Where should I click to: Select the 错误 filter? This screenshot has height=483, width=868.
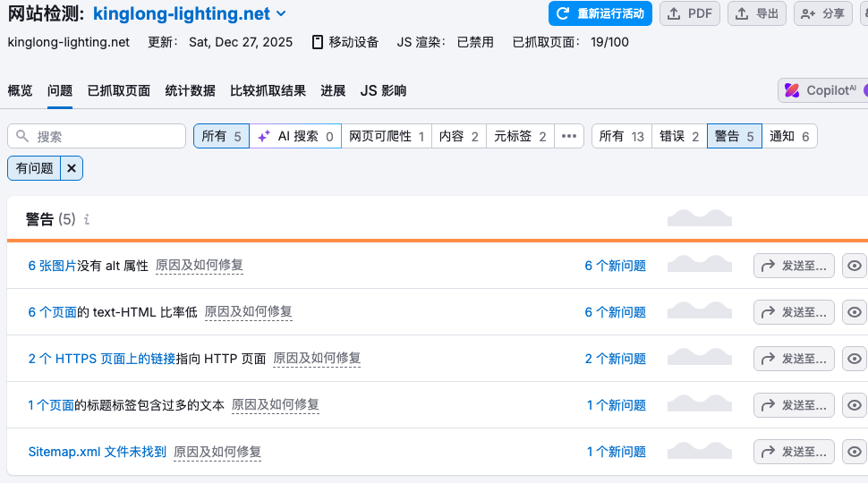click(679, 136)
